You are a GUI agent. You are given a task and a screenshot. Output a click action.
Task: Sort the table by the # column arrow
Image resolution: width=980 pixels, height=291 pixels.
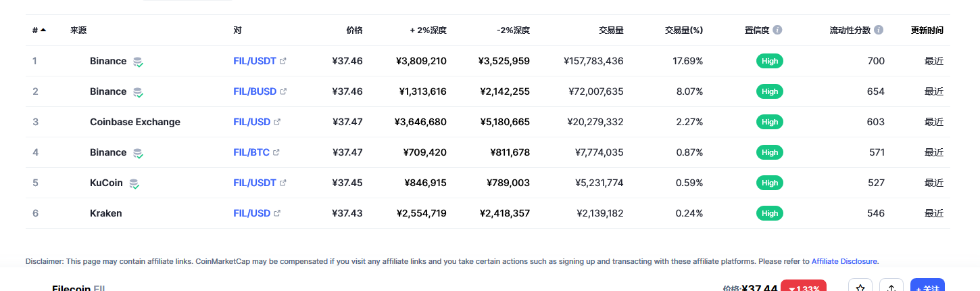(x=43, y=30)
